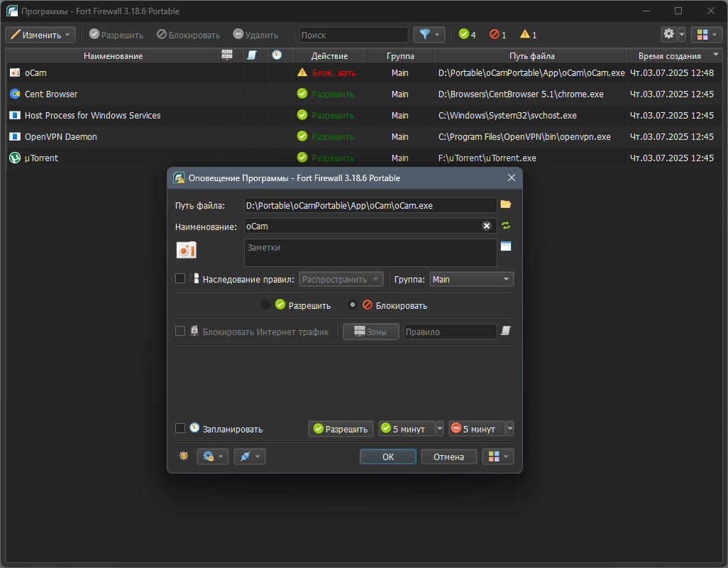Screen dimensions: 728x568
Task: Click the rule picker icon next to Правило
Action: [x=506, y=331]
